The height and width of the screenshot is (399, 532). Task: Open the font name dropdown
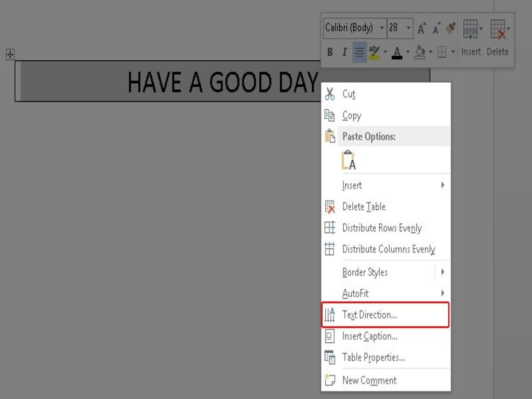tap(382, 28)
